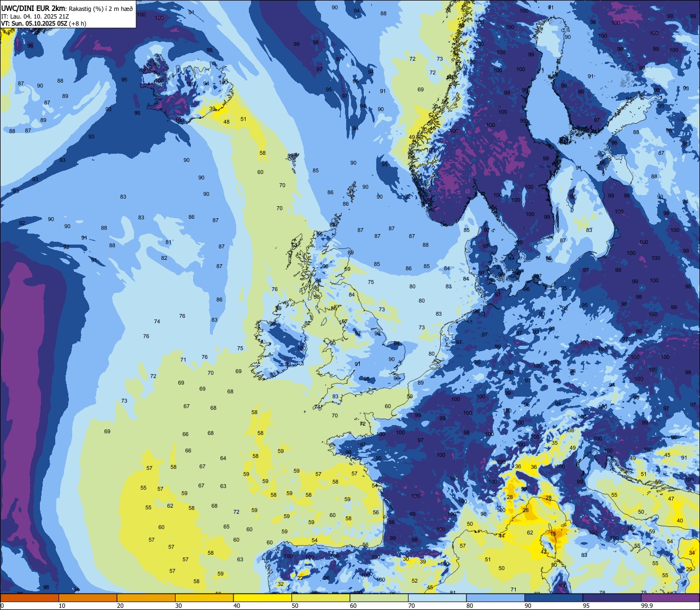The height and width of the screenshot is (610, 700).
Task: Select the medium blue legend segment 80 to 90
Action: pos(495,597)
